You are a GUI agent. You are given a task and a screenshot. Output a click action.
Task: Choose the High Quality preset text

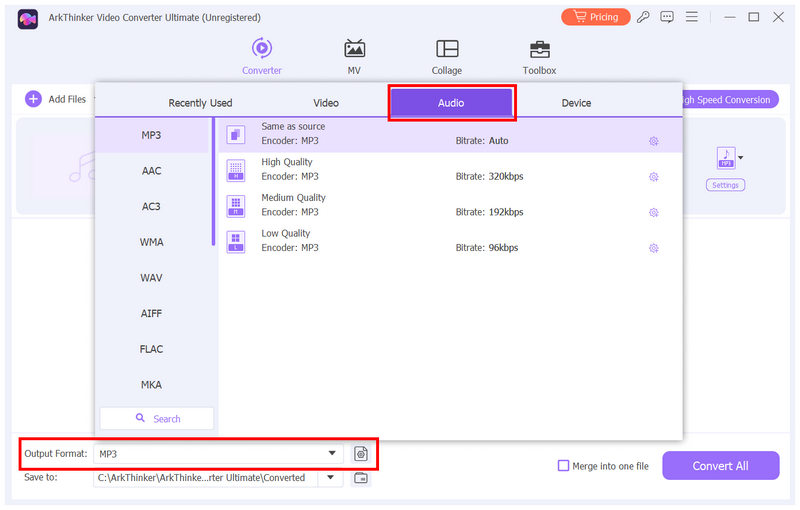287,162
